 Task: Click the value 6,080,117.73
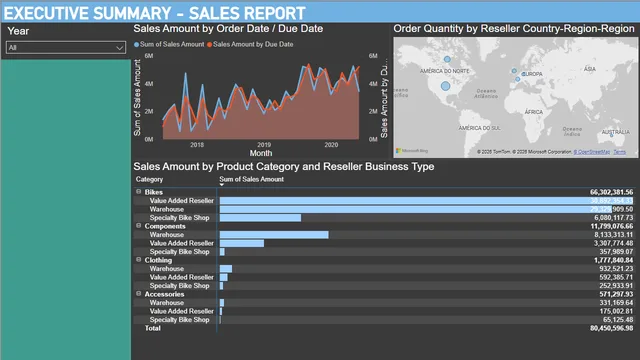coord(613,218)
